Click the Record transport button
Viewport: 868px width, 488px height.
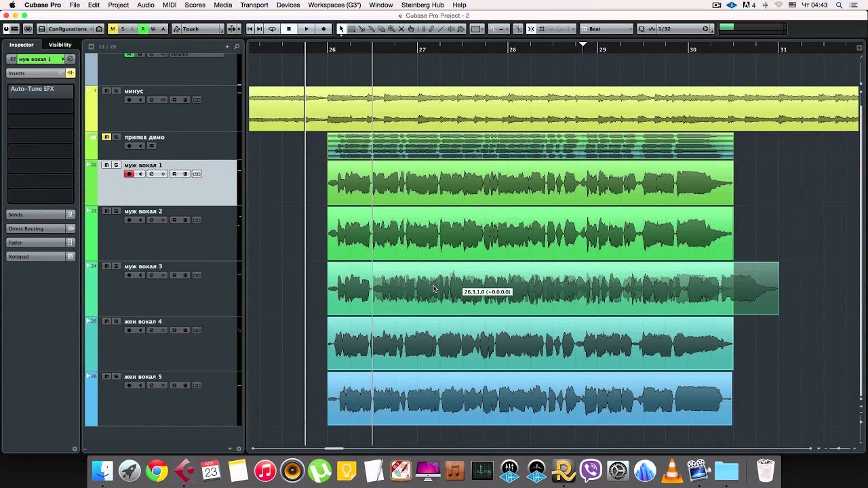(323, 28)
